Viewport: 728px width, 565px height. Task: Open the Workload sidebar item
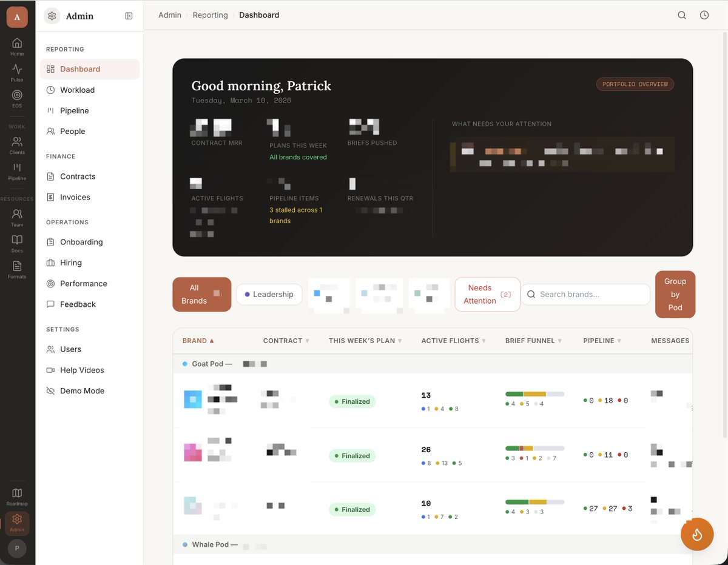(90, 90)
